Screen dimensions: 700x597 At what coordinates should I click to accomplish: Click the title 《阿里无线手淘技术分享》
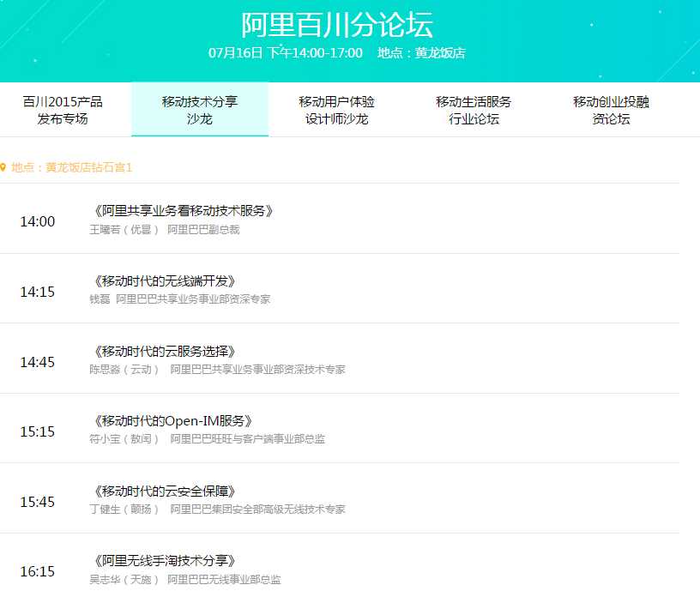(165, 560)
